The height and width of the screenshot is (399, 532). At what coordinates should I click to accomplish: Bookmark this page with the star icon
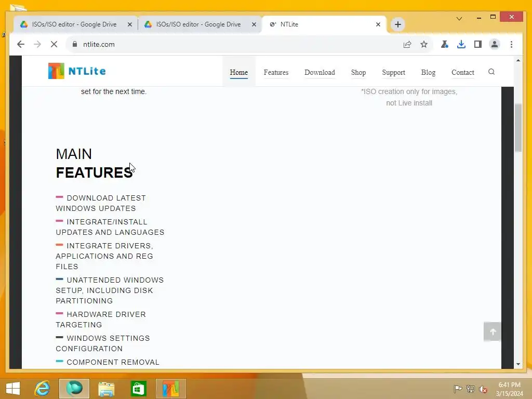[424, 44]
